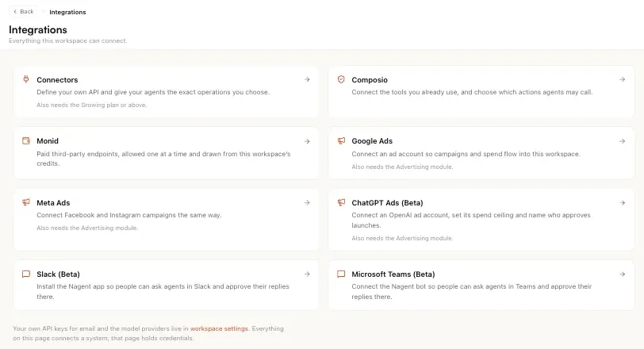Select the Connectors card title
This screenshot has width=644, height=349.
(57, 79)
